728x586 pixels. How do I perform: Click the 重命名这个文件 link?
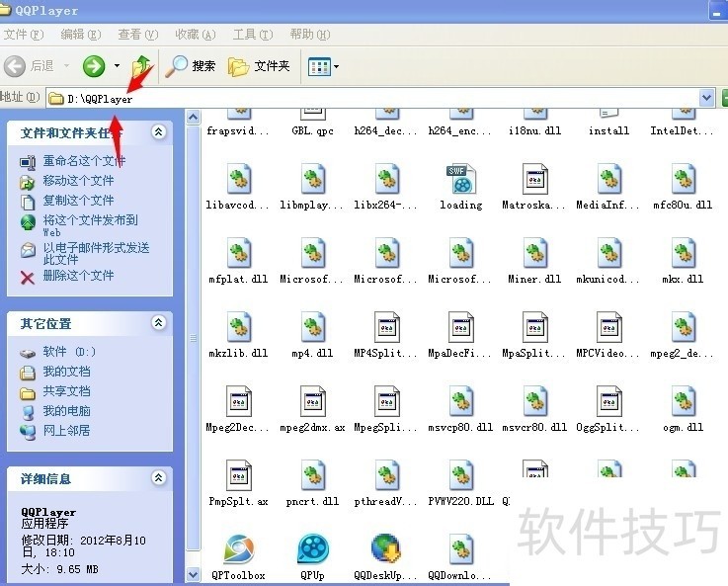(x=84, y=161)
